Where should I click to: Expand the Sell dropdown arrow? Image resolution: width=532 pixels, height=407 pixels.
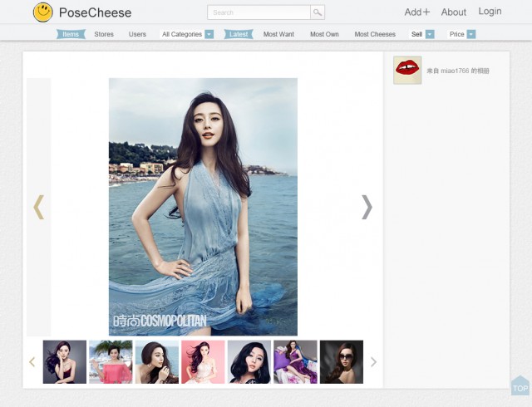[430, 34]
